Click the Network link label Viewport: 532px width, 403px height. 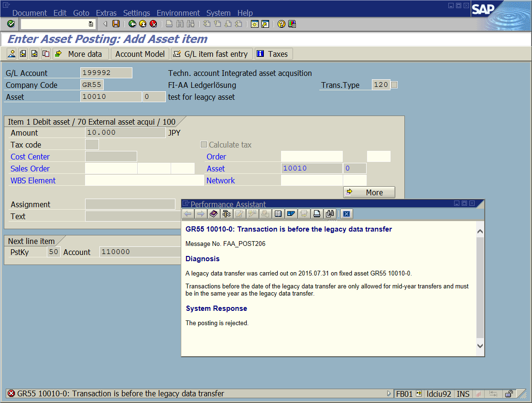point(220,180)
